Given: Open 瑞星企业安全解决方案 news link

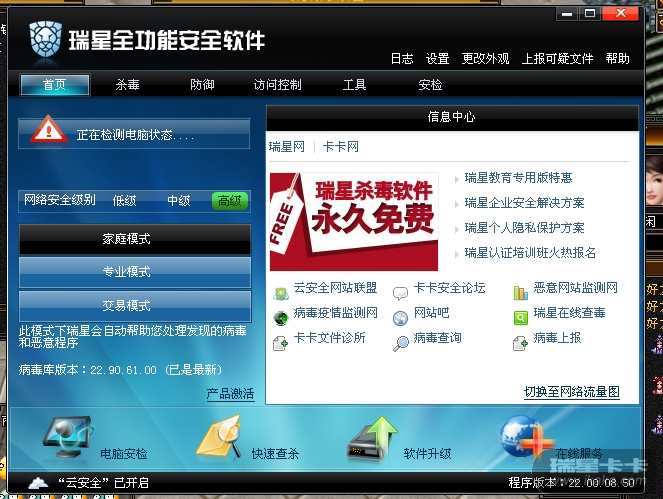Looking at the screenshot, I should pyautogui.click(x=525, y=203).
